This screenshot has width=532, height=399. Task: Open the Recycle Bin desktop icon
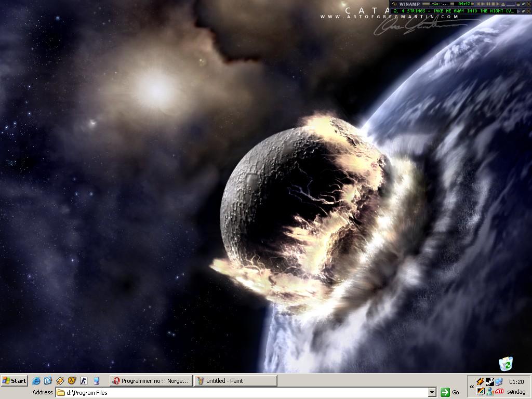pyautogui.click(x=506, y=364)
